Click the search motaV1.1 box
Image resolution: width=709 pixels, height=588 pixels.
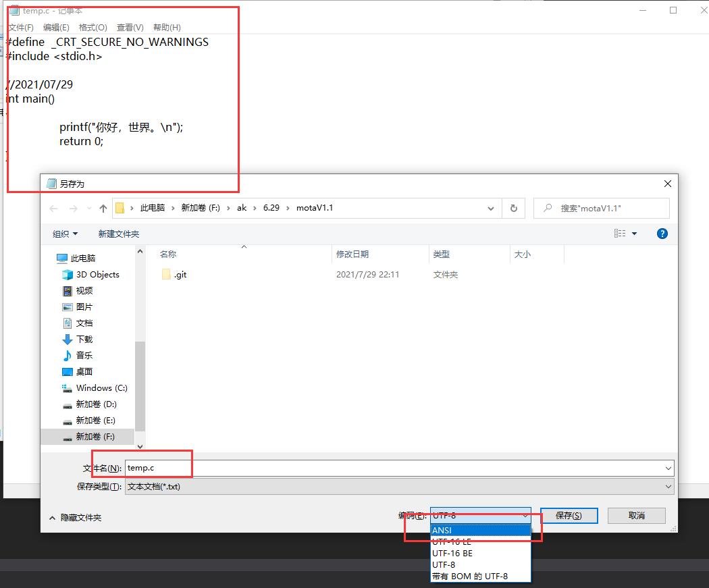point(602,209)
